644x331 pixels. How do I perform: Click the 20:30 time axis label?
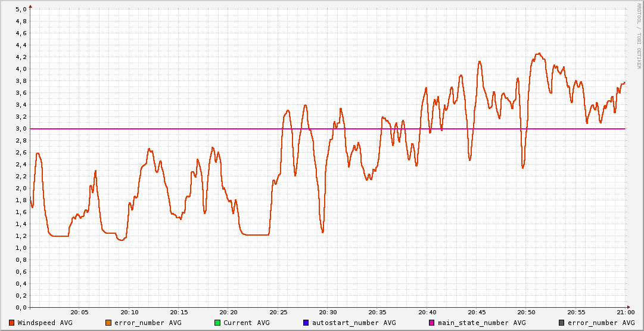[328, 313]
